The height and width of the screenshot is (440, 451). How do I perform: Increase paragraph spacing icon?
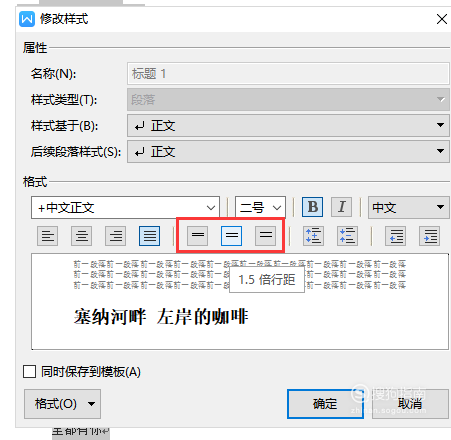tap(313, 236)
